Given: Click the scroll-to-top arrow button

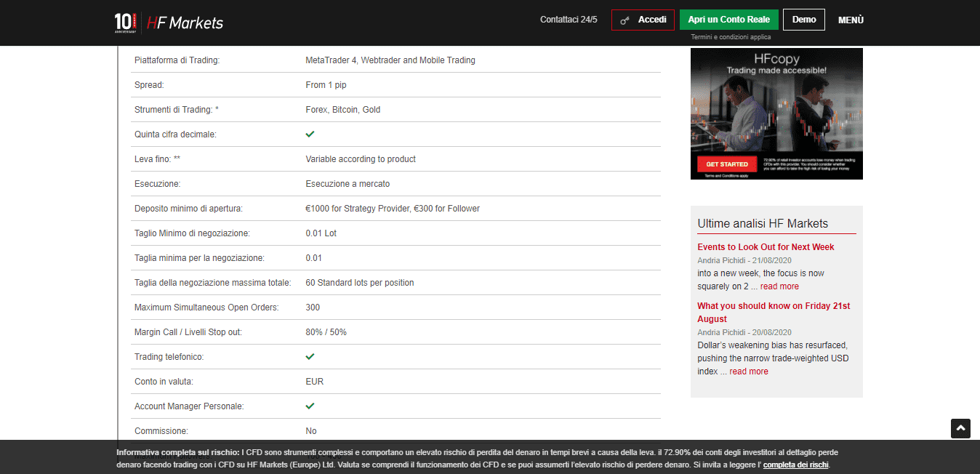Looking at the screenshot, I should 960,428.
